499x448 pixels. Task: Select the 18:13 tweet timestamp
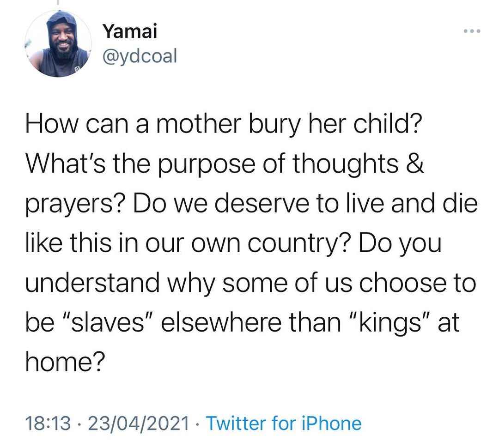pos(48,424)
